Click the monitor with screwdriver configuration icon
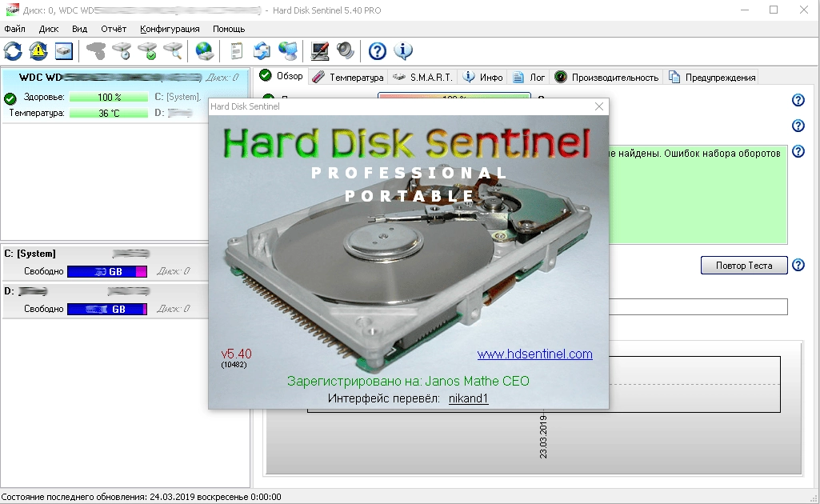Viewport: 820px width, 504px height. coord(319,51)
